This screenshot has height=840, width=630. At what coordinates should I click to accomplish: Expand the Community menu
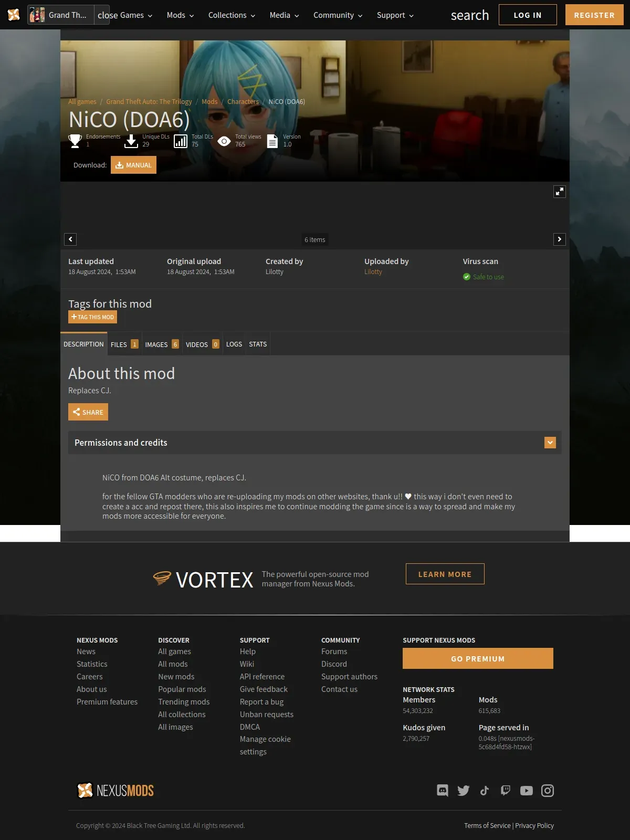pyautogui.click(x=338, y=15)
